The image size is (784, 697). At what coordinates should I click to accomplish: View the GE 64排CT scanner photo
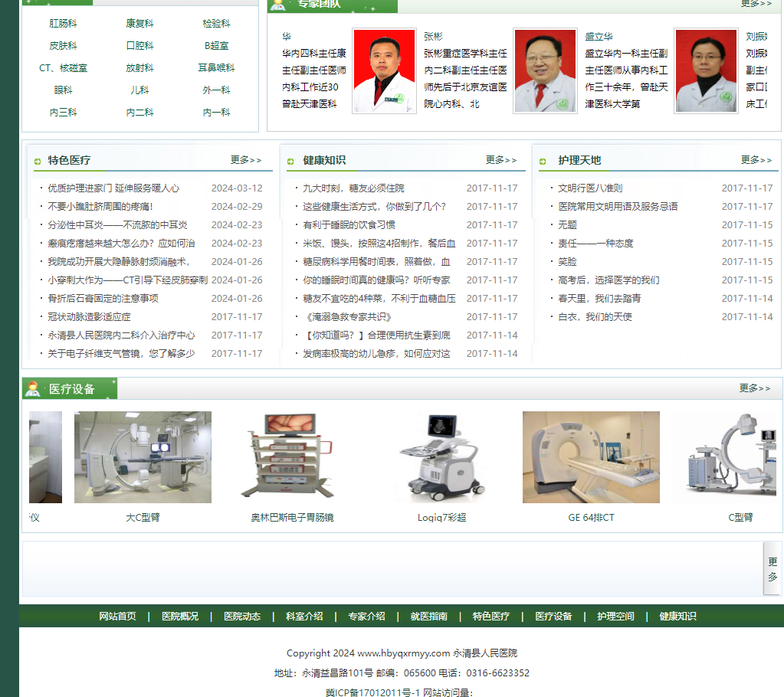point(591,457)
